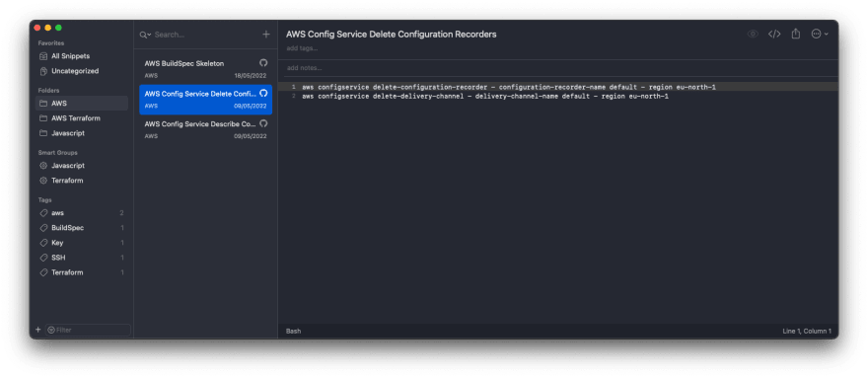This screenshot has height=378, width=868.
Task: Open AWS Config Service Describe Co... snippet
Action: [205, 129]
